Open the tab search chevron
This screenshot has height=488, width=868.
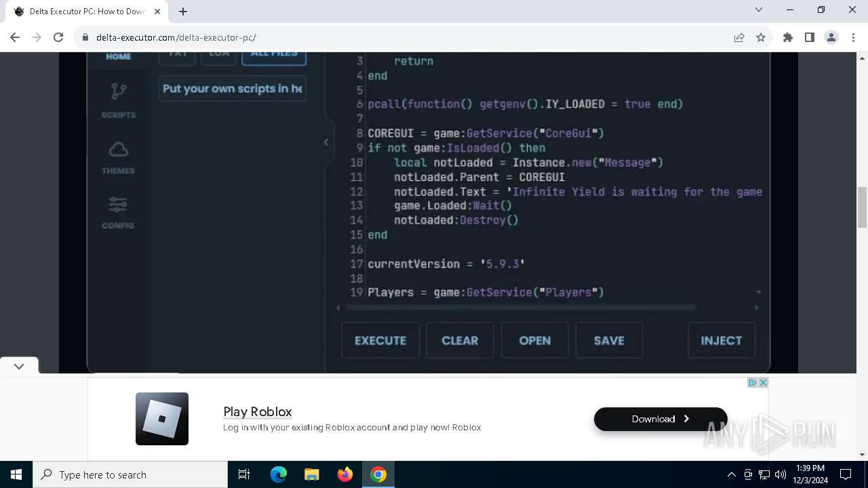click(759, 9)
